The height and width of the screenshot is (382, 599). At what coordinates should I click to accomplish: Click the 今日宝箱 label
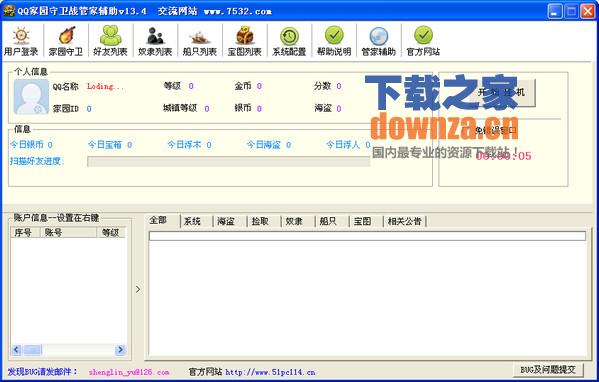pyautogui.click(x=105, y=145)
